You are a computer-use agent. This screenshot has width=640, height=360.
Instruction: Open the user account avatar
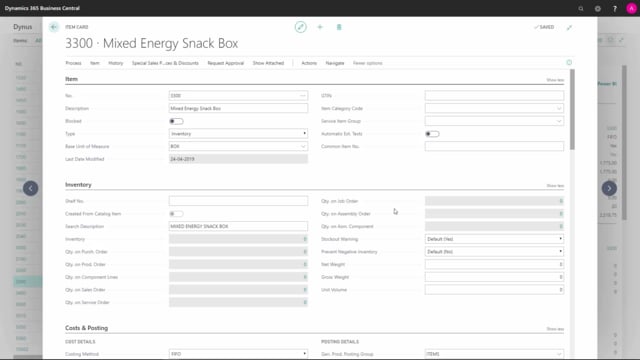point(631,8)
